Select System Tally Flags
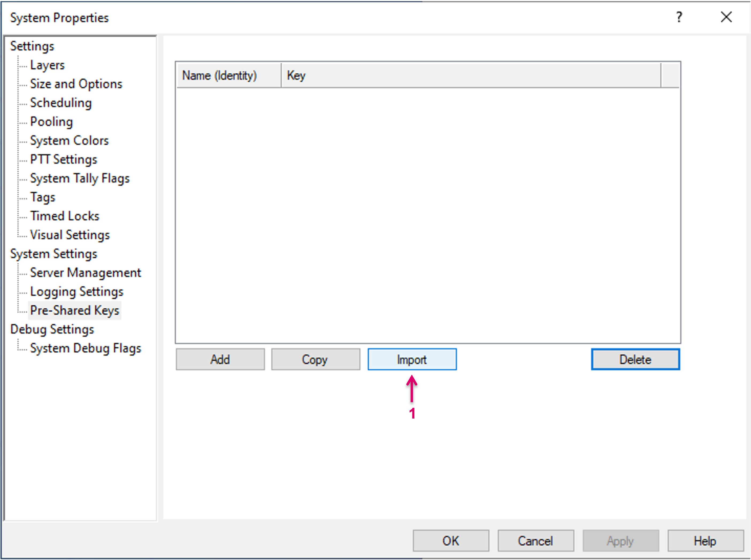 click(x=80, y=178)
